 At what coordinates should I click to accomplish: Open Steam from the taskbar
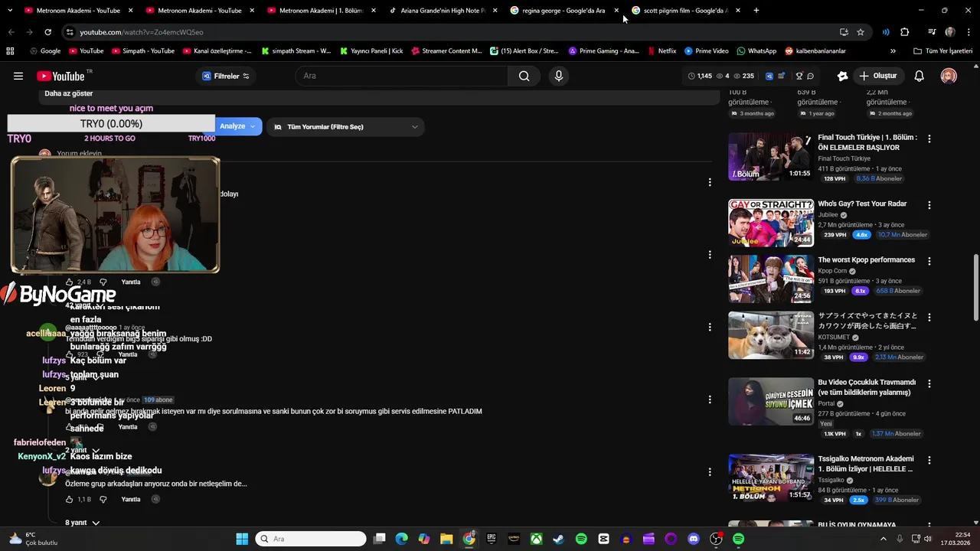pos(559,539)
